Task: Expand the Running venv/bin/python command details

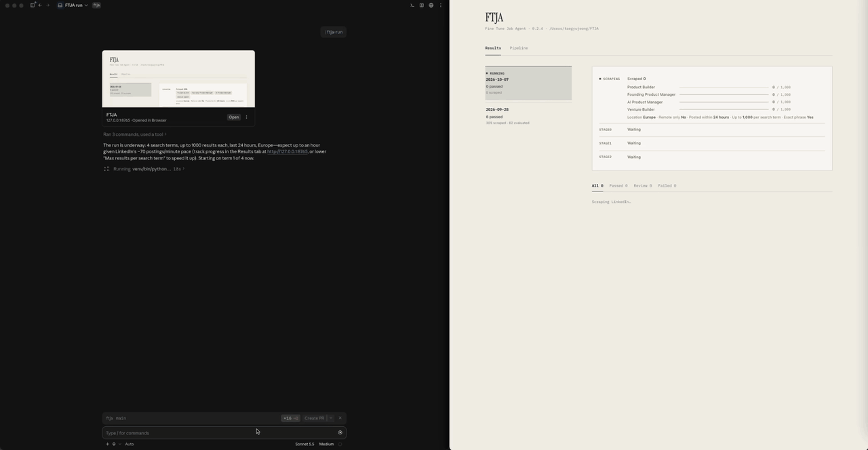Action: [x=149, y=169]
